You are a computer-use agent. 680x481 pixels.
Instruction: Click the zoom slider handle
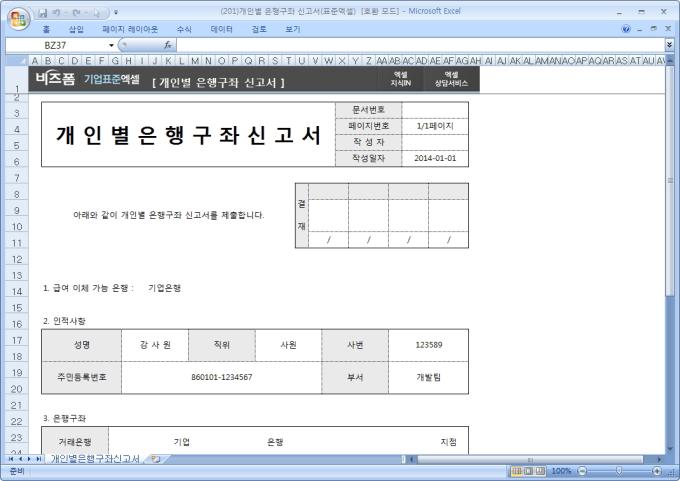pos(619,471)
